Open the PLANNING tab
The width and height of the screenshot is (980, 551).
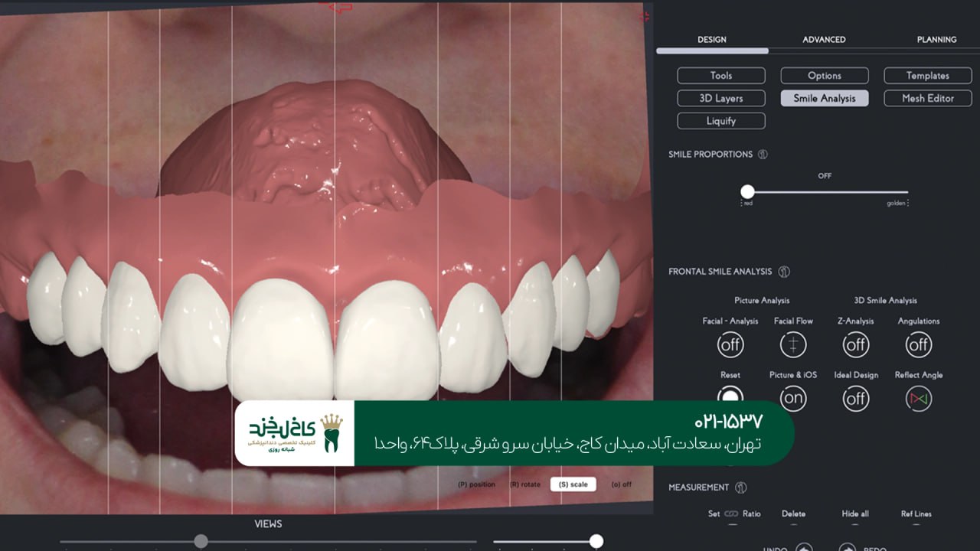tap(937, 39)
